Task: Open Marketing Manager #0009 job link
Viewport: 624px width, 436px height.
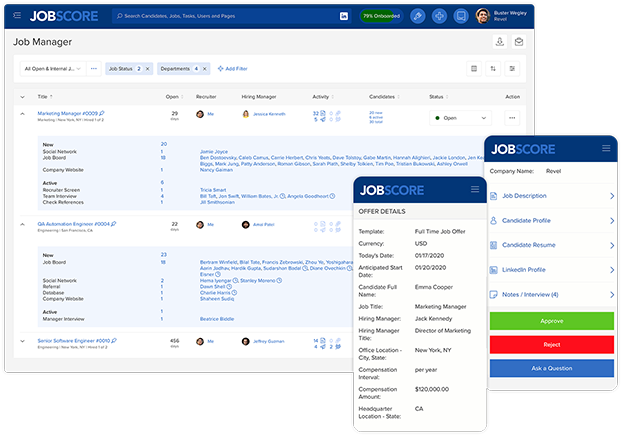Action: (x=67, y=113)
